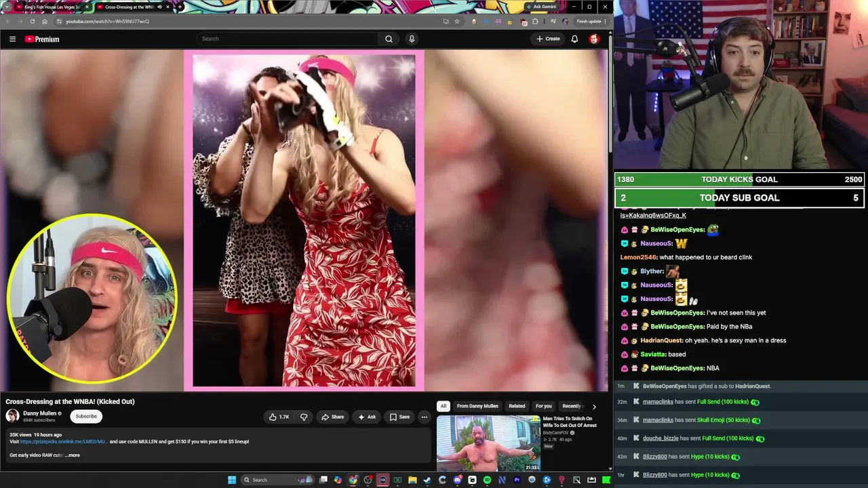The image size is (868, 488).
Task: Open Google Chrome taskbar icon
Action: [x=353, y=480]
